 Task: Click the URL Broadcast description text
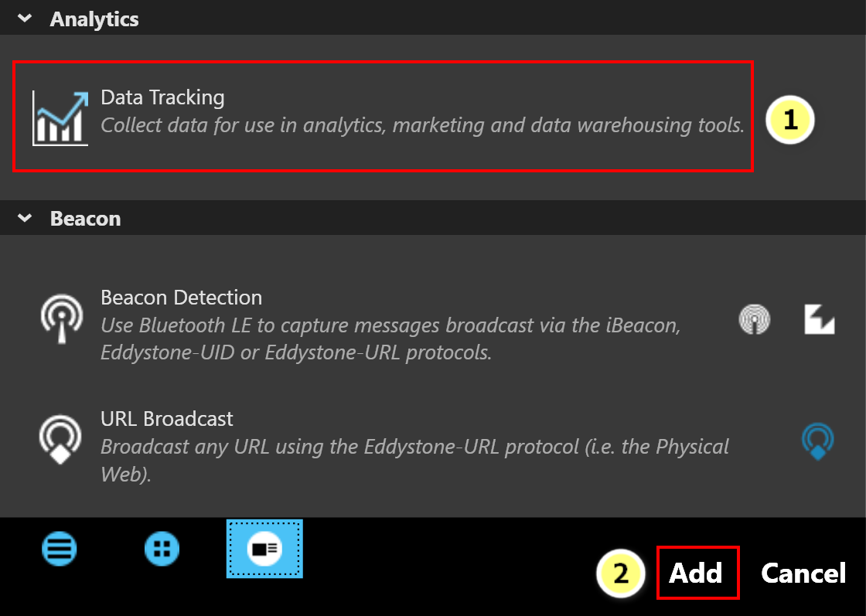[x=414, y=460]
